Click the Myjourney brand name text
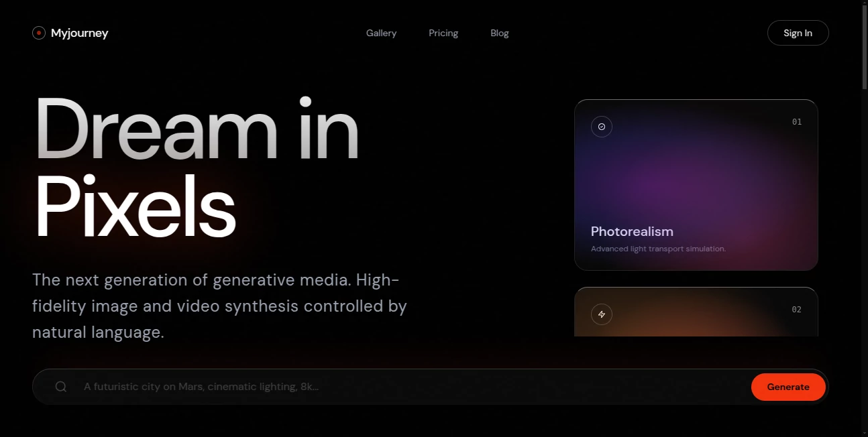The height and width of the screenshot is (437, 868). (79, 33)
